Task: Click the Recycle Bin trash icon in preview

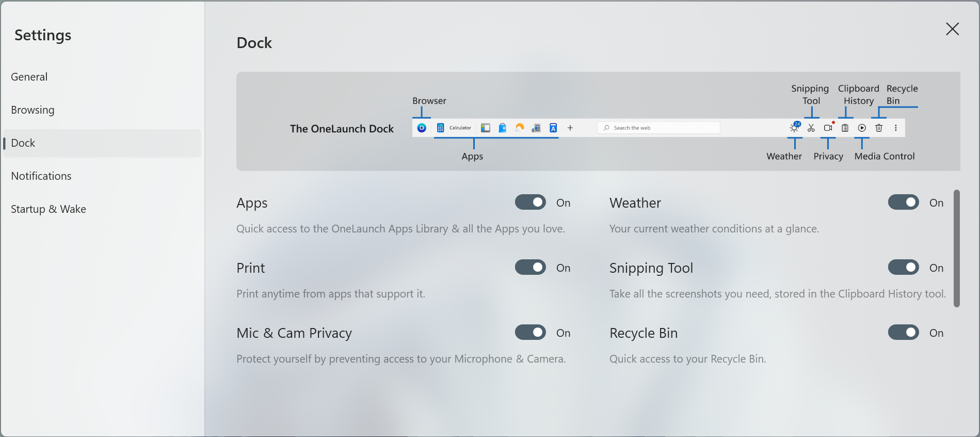Action: click(x=879, y=128)
